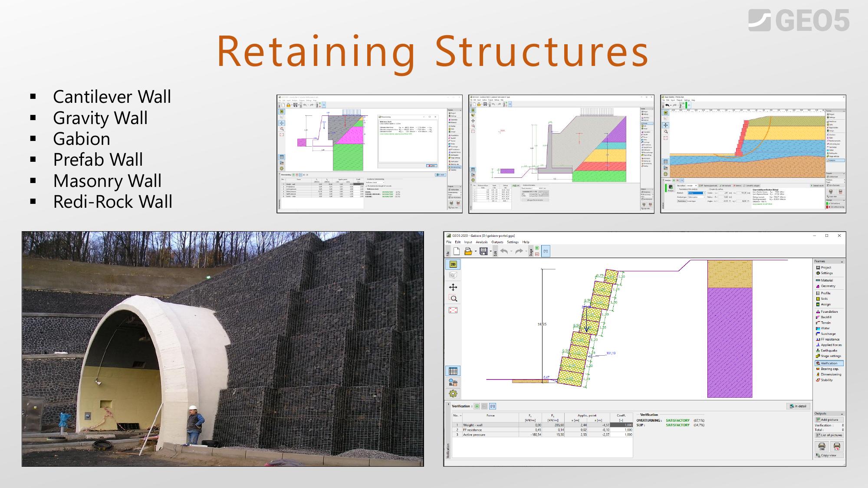The image size is (868, 488).
Task: Click the undo arrow in Gabion toolbar
Action: (504, 251)
